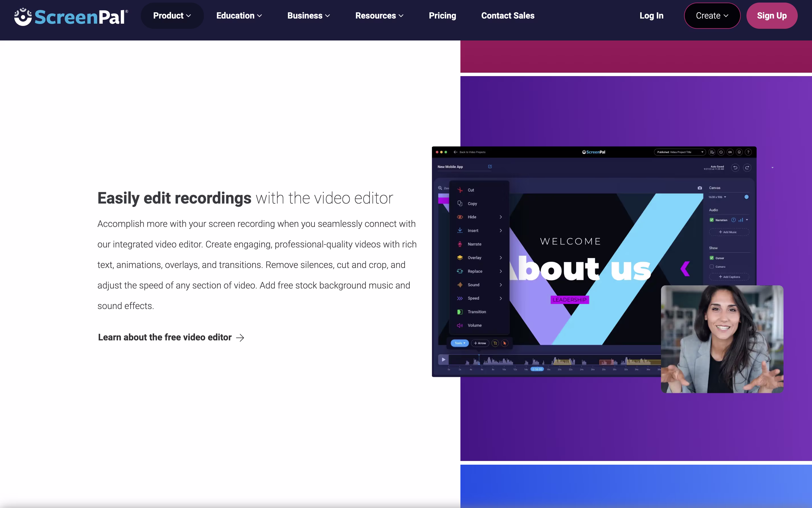Open the Published: Video Project Title dropdown
The height and width of the screenshot is (508, 812).
coord(679,152)
